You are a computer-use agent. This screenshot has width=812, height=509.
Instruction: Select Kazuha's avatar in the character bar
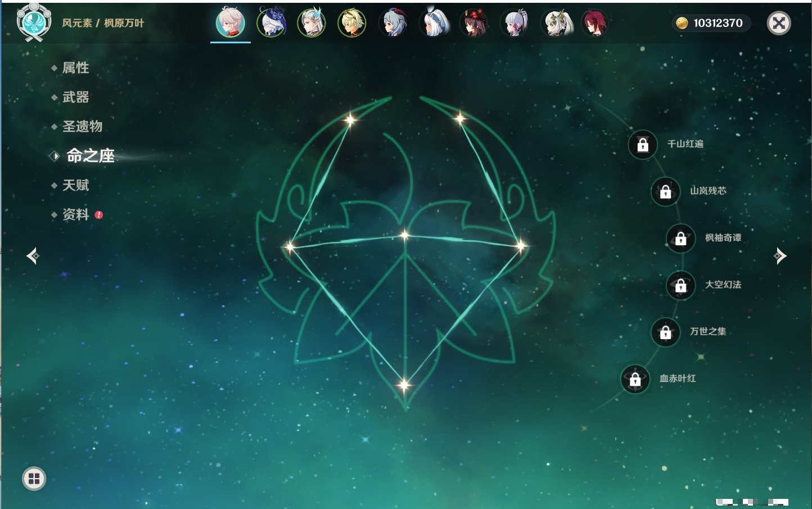pyautogui.click(x=231, y=22)
